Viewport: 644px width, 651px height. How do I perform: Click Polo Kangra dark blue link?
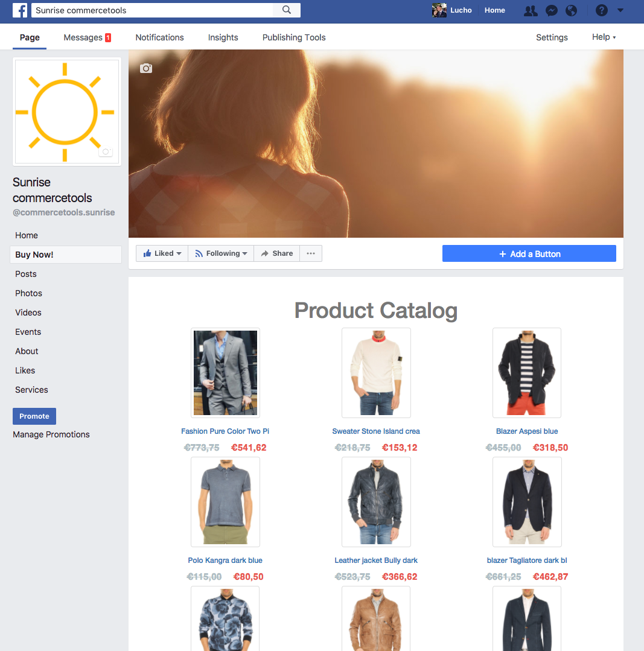pyautogui.click(x=225, y=560)
